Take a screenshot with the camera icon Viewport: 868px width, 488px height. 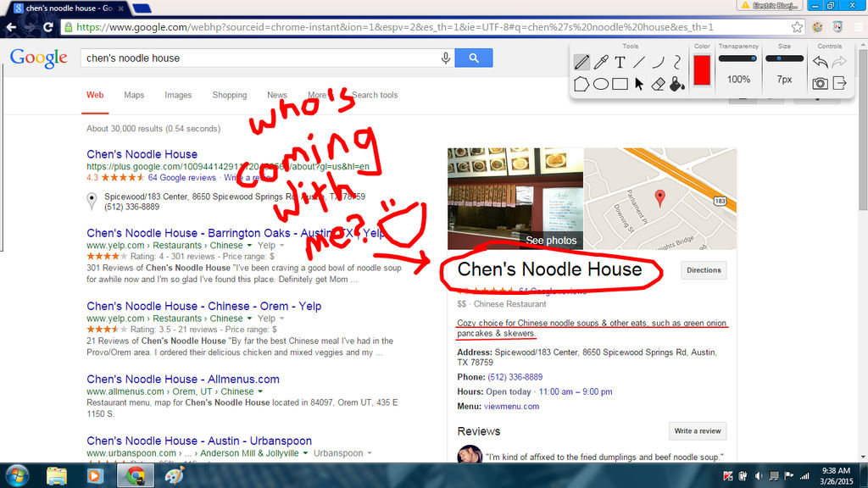(820, 84)
